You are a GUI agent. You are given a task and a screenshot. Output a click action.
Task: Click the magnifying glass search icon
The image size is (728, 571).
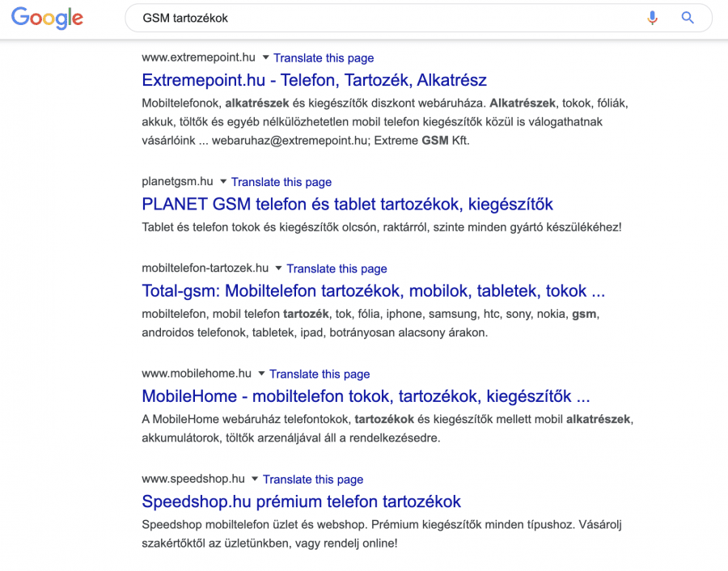(688, 18)
